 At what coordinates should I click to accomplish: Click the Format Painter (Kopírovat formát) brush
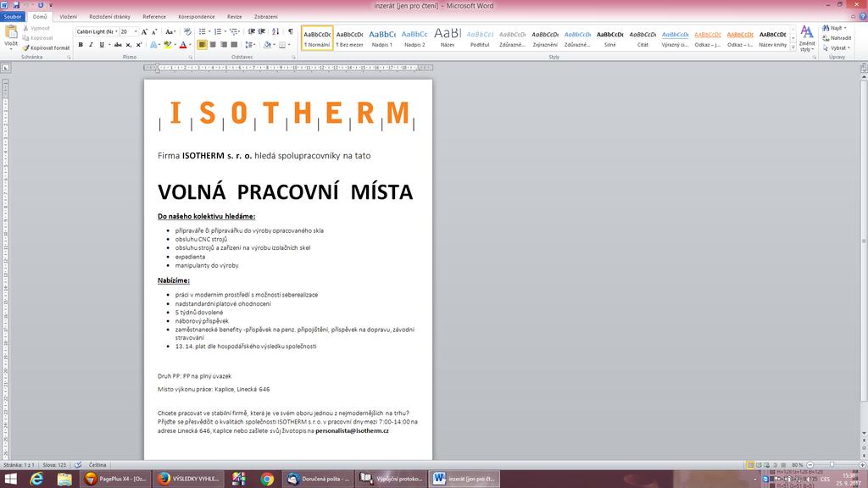click(46, 48)
